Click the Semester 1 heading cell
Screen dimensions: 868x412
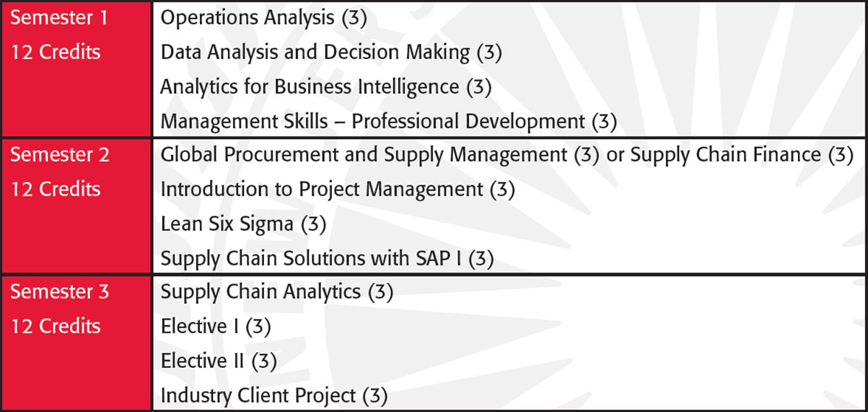tap(76, 69)
